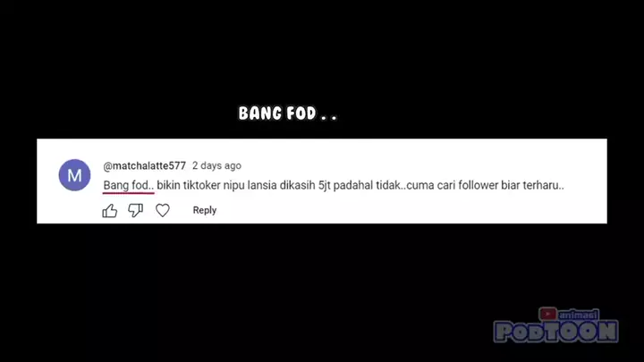Click the '2 days ago' timestamp
644x362 pixels.
tap(216, 166)
